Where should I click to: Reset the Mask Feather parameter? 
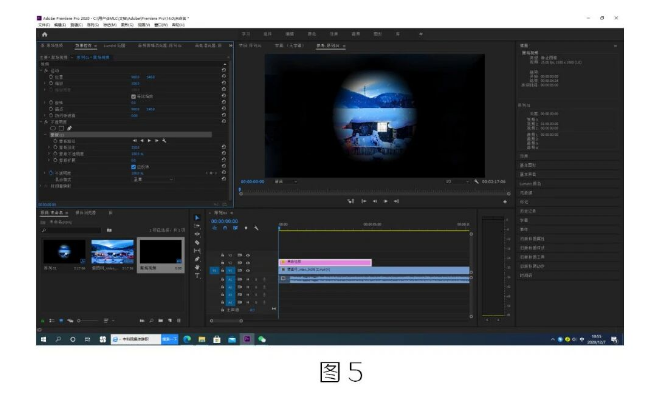pos(224,147)
